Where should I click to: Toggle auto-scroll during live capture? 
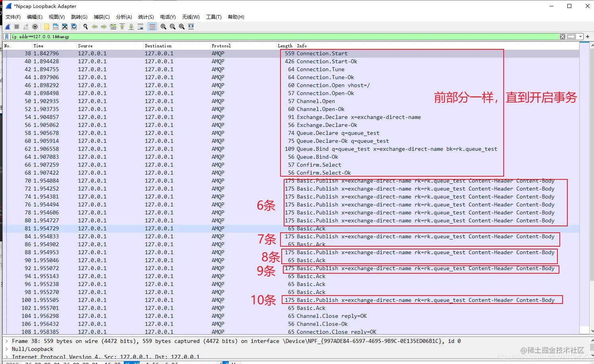(x=140, y=27)
